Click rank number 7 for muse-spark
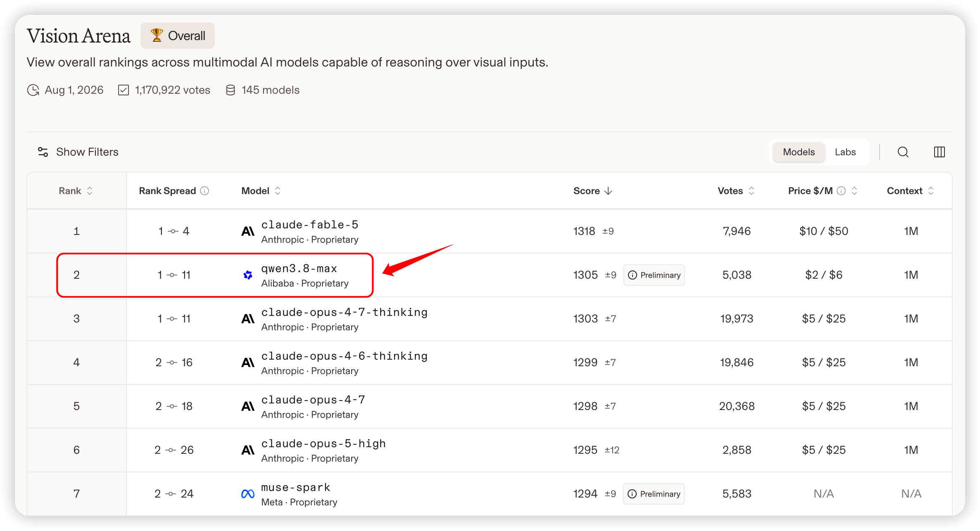This screenshot has width=980, height=531. tap(76, 494)
